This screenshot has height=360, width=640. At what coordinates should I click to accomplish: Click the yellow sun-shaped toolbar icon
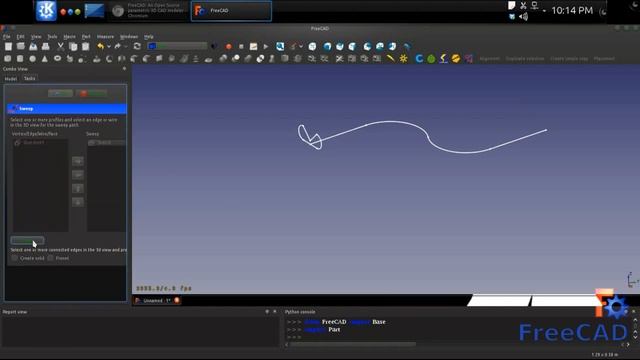tap(403, 59)
